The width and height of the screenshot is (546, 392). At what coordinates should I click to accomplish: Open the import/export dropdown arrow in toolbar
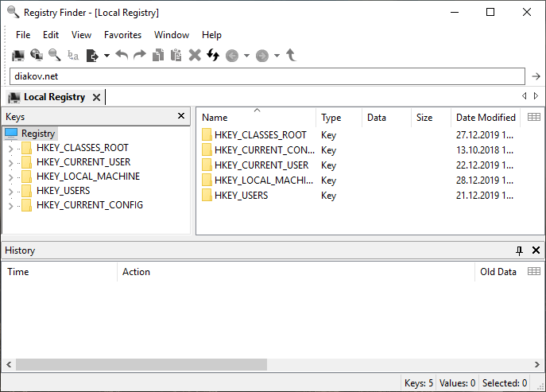[106, 56]
